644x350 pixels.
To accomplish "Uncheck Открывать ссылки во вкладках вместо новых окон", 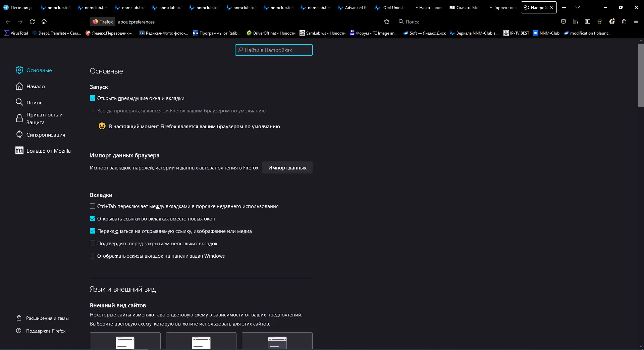I will tap(93, 219).
